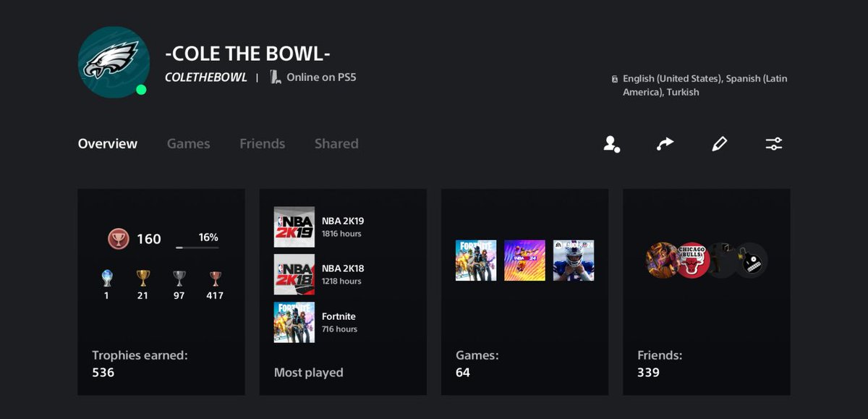Click the first friend avatar
This screenshot has height=419, width=868.
[661, 261]
